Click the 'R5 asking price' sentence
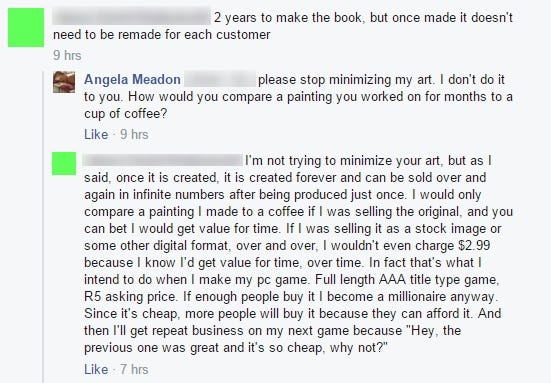 [131, 297]
